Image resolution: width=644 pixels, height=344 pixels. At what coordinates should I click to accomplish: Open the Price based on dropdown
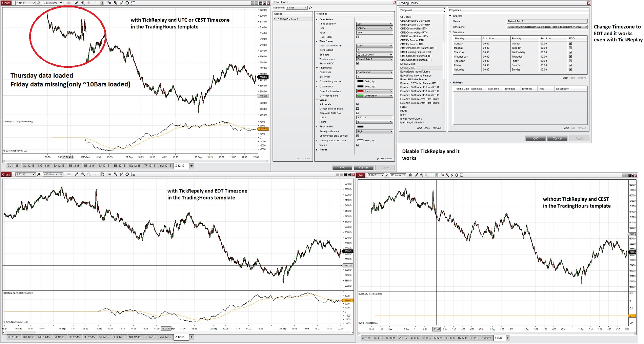[375, 24]
